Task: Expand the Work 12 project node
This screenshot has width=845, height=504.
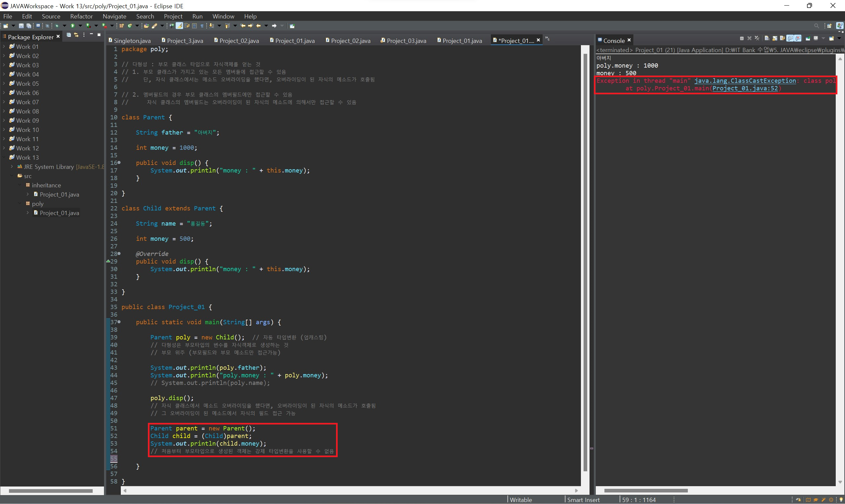Action: [4, 148]
